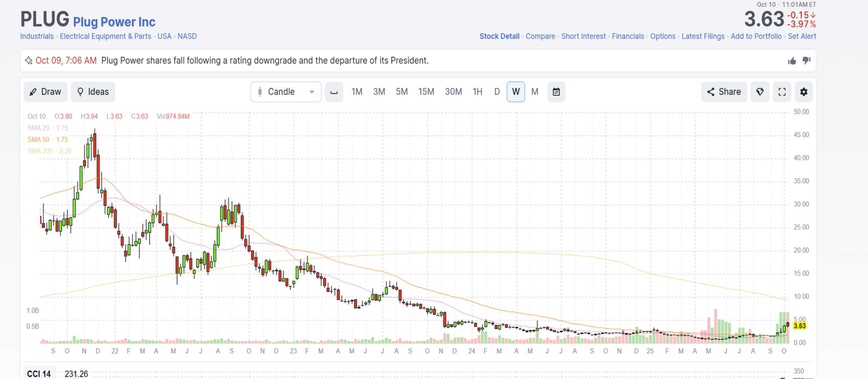
Task: Click the NASD exchange link
Action: 187,36
